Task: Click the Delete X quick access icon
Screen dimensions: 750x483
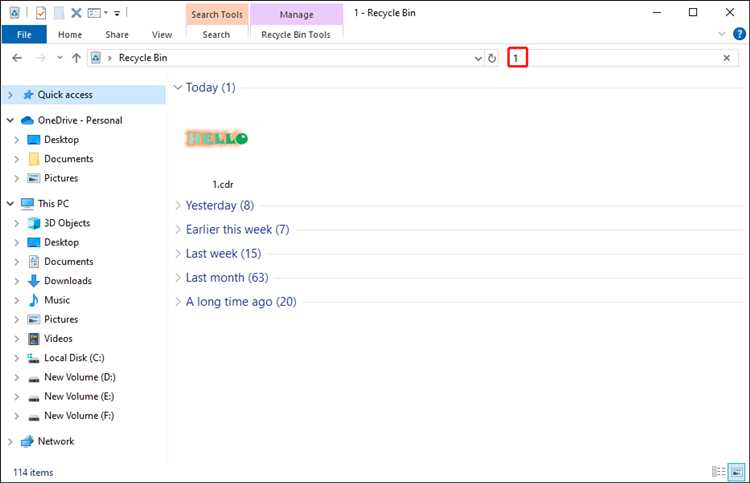Action: 76,13
